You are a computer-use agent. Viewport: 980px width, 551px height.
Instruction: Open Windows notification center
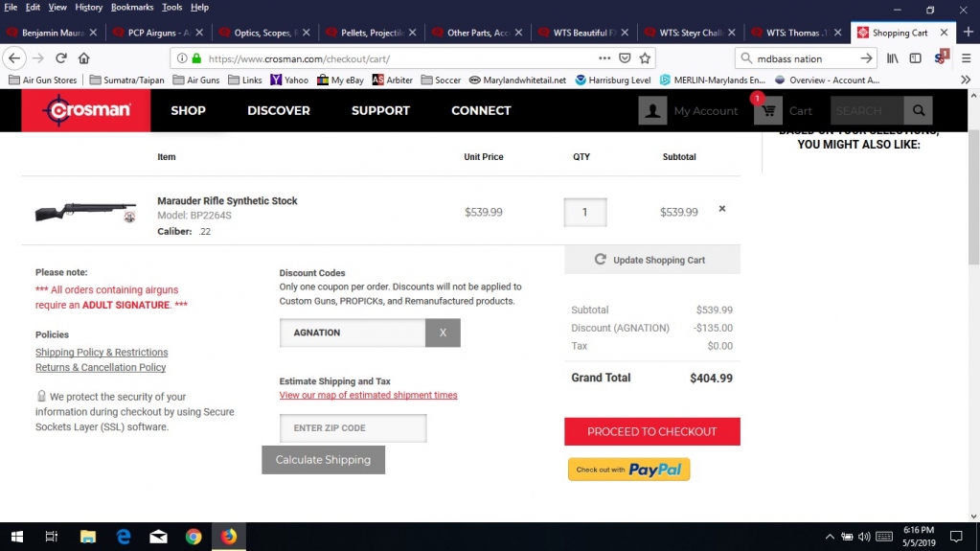pos(956,537)
